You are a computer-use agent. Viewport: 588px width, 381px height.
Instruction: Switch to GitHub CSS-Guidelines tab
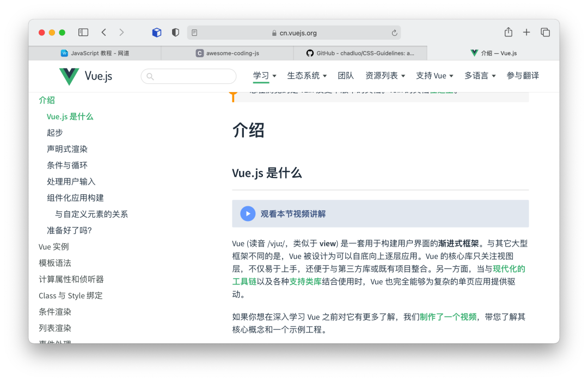[360, 53]
